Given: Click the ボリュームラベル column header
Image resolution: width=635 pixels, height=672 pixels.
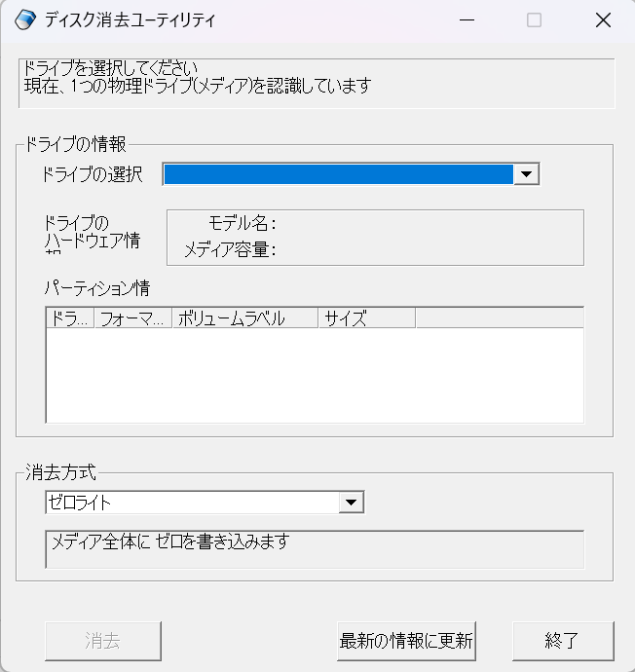Looking at the screenshot, I should (x=244, y=318).
